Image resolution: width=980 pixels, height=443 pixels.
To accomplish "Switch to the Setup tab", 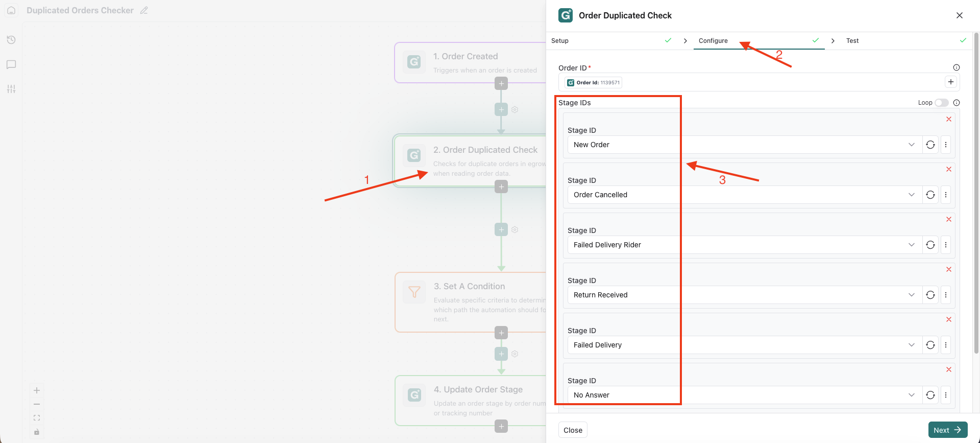I will [x=560, y=41].
